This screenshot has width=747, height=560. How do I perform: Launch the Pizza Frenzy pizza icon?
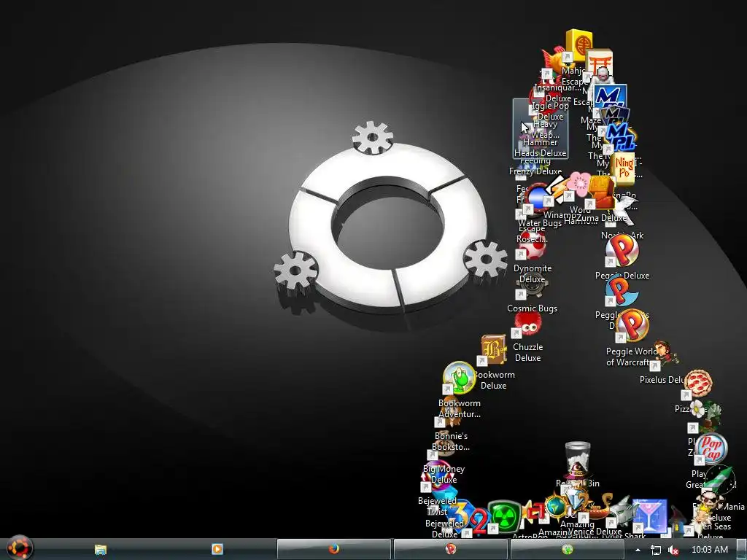point(698,384)
